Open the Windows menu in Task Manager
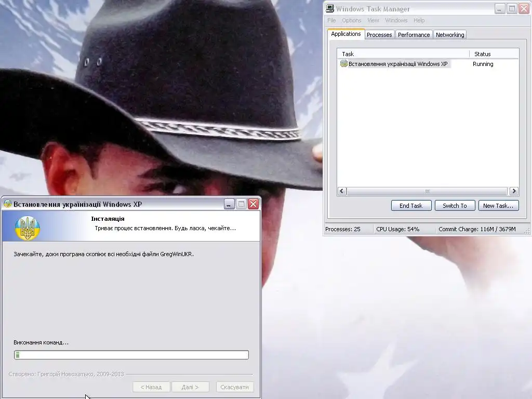Image resolution: width=532 pixels, height=399 pixels. click(x=396, y=20)
